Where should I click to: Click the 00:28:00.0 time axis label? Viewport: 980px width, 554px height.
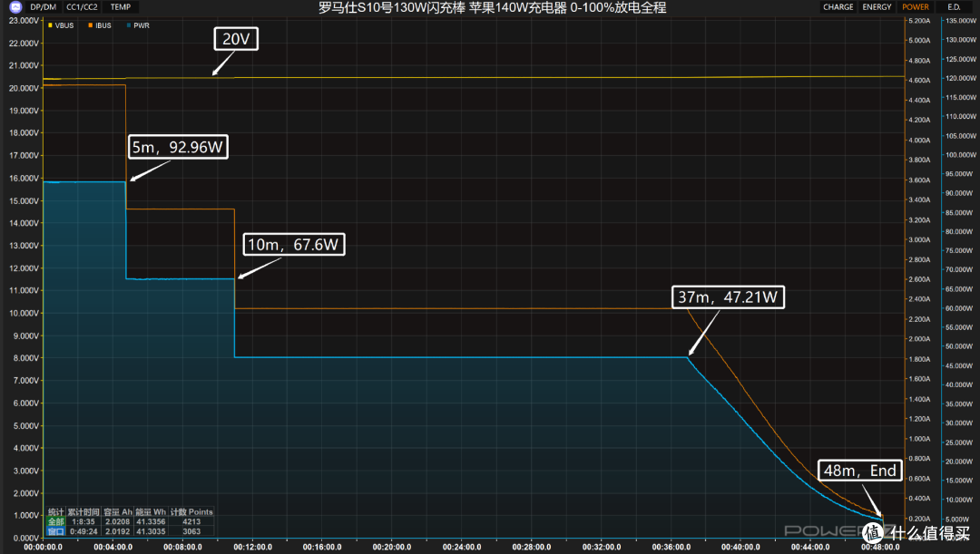pyautogui.click(x=531, y=547)
